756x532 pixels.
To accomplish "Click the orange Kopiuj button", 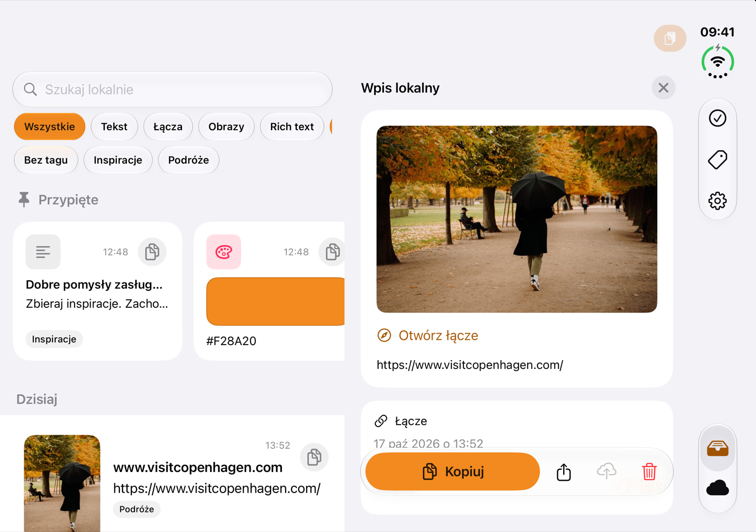I will point(453,472).
